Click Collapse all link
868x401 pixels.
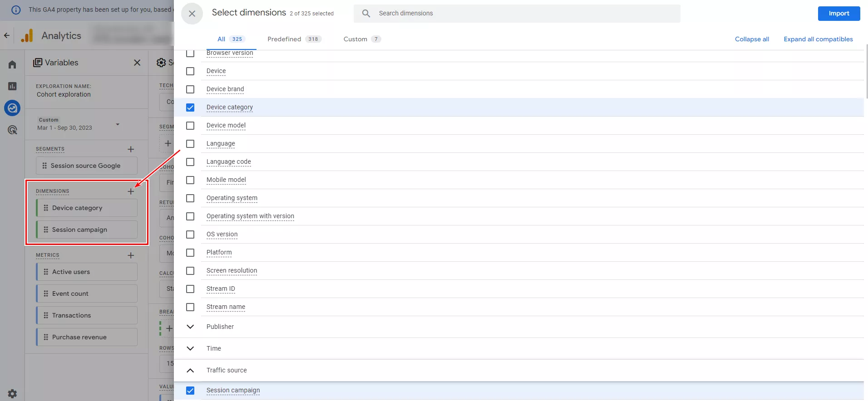(x=752, y=39)
